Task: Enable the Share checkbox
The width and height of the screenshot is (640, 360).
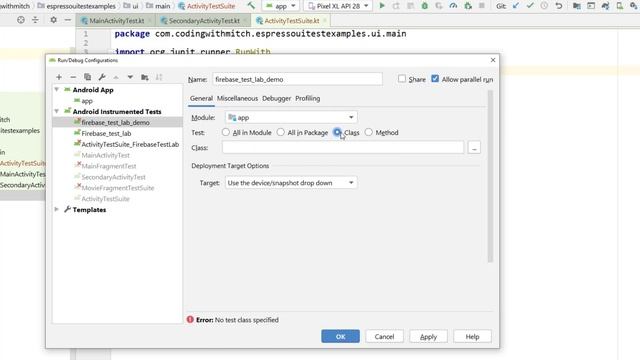Action: pos(402,79)
